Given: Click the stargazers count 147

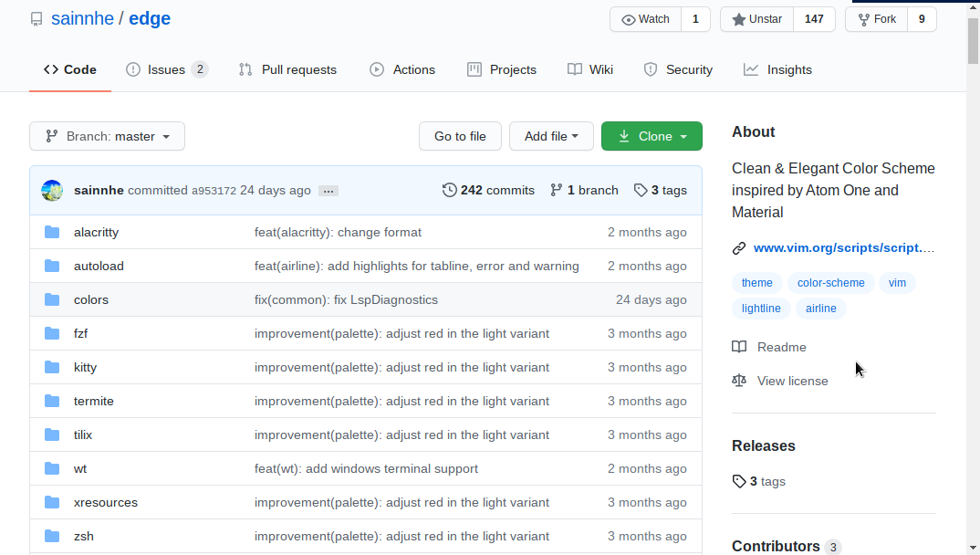Looking at the screenshot, I should pos(814,19).
